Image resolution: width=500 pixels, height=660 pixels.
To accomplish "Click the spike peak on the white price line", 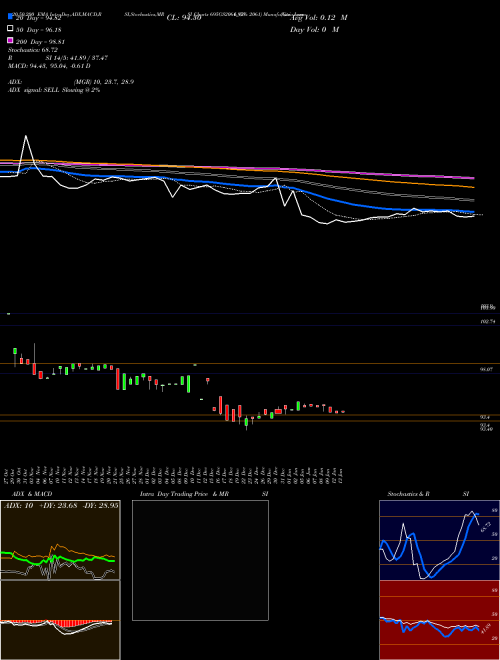I will [x=26, y=136].
